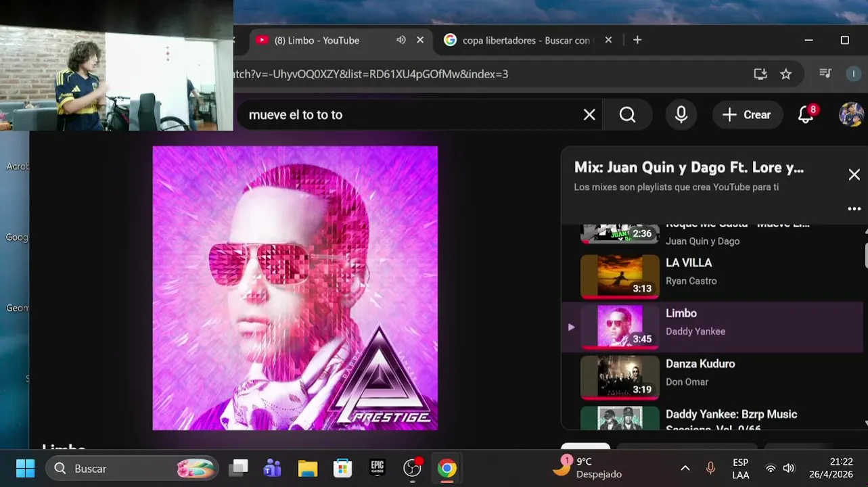Open the Windows Start menu
The image size is (868, 487).
[25, 468]
